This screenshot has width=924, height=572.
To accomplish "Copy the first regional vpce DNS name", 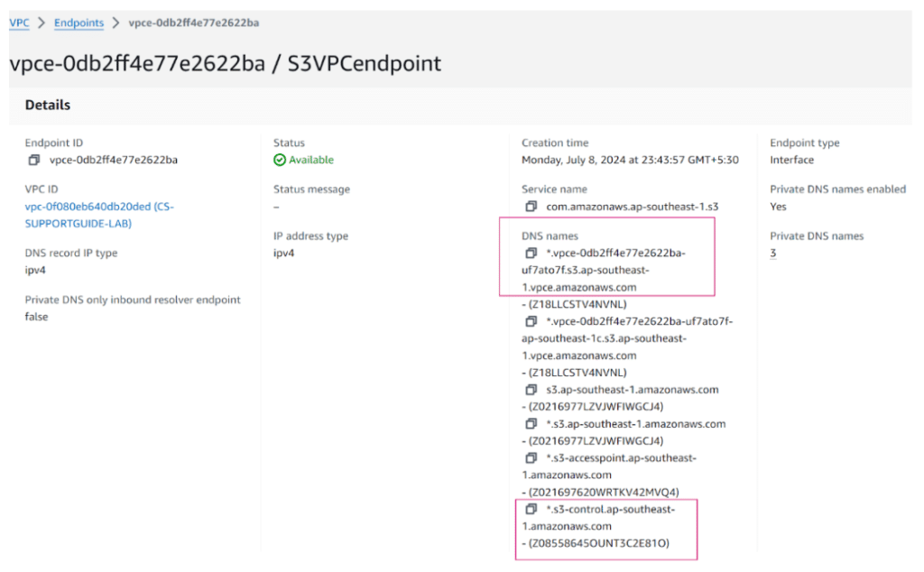I will (x=531, y=254).
